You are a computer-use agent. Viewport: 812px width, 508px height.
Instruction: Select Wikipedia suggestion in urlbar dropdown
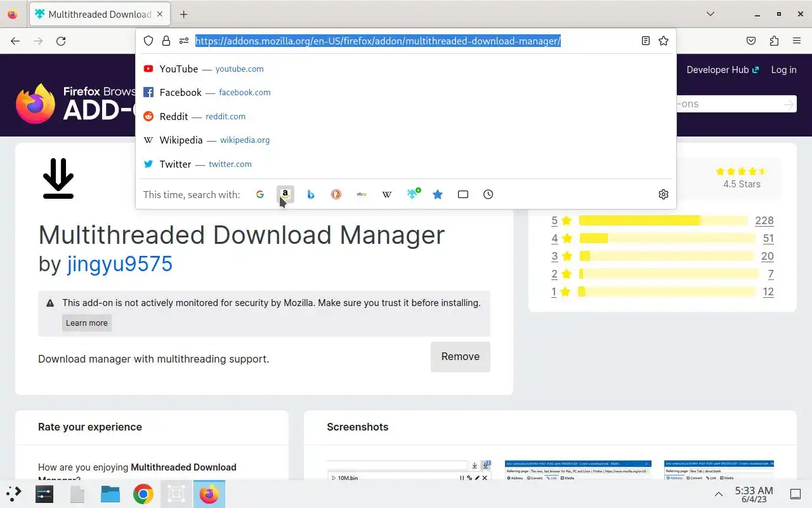coord(406,140)
